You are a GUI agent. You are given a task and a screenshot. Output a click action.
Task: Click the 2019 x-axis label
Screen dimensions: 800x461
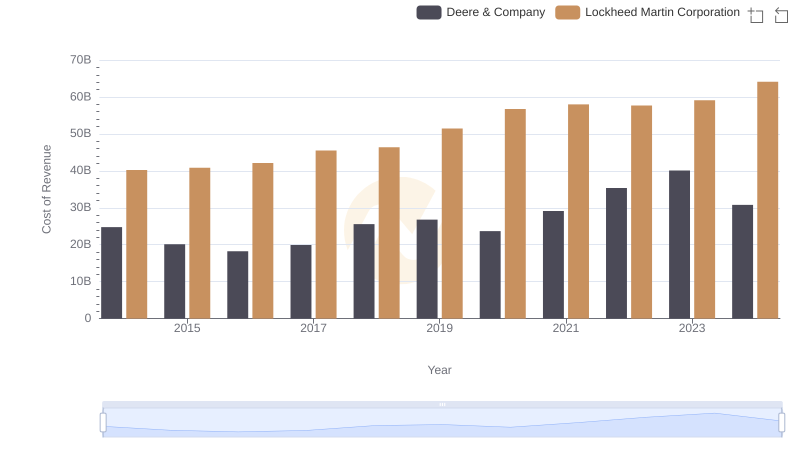pos(439,328)
